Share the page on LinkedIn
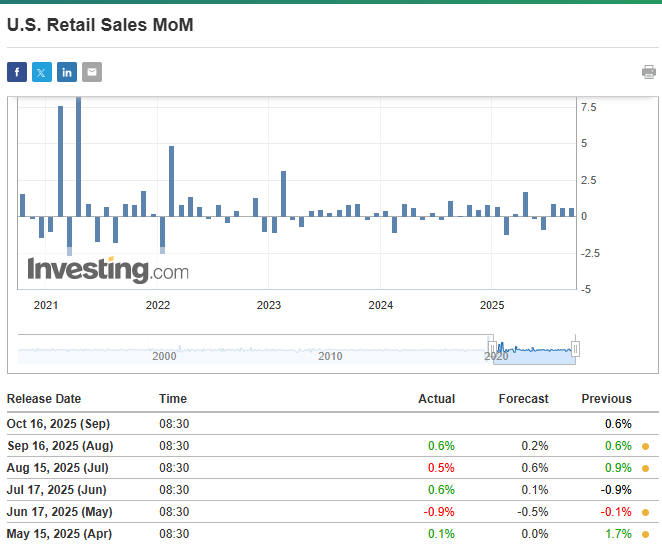 point(67,72)
